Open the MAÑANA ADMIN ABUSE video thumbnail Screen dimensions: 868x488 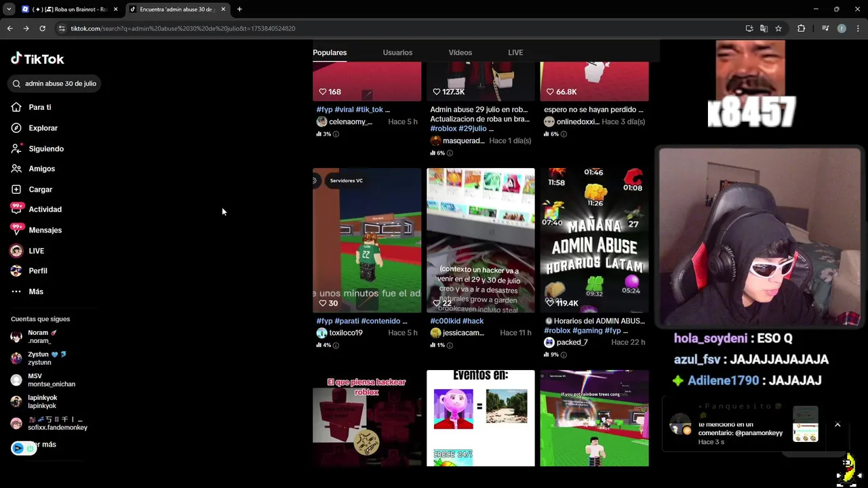[595, 241]
